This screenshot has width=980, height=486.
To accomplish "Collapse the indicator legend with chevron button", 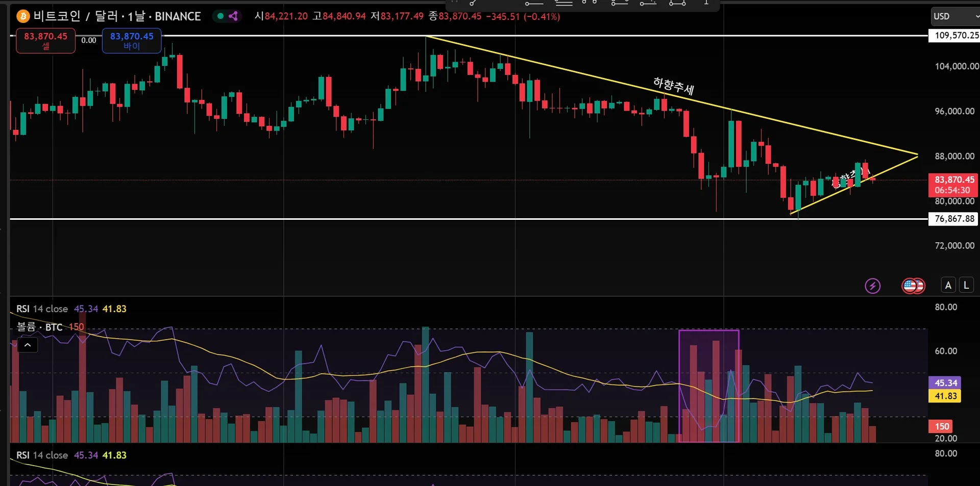I will (28, 345).
